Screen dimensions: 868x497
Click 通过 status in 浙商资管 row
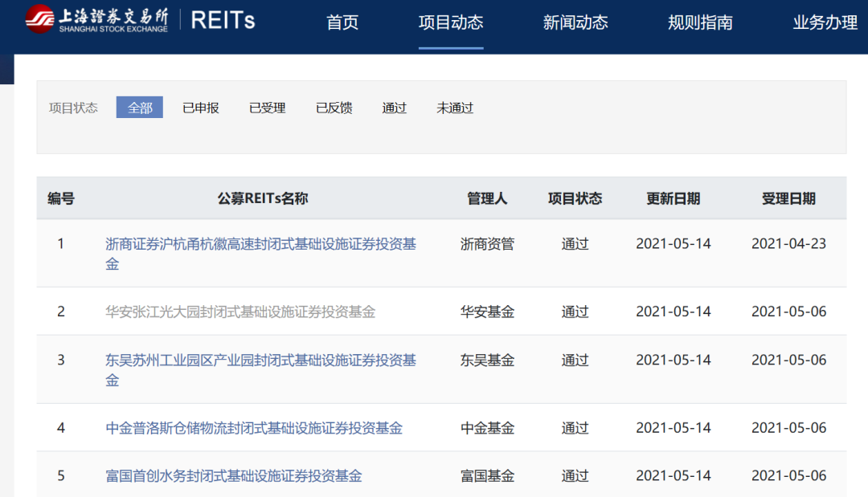click(575, 244)
